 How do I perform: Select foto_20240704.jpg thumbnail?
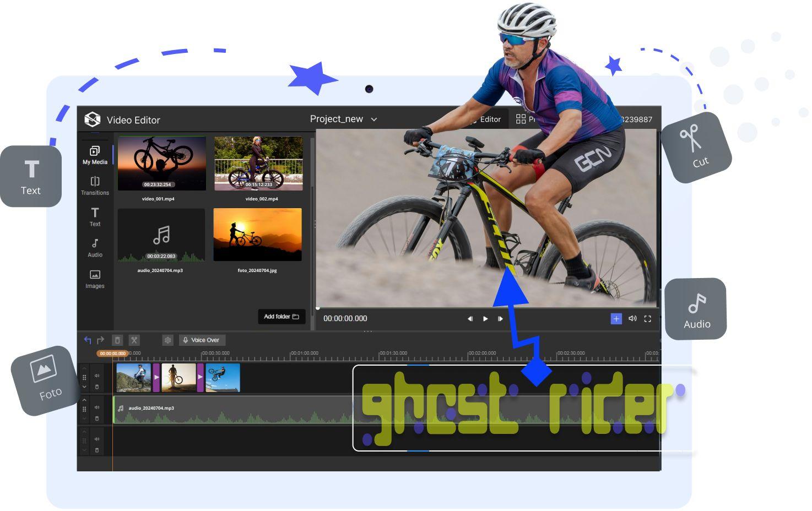pyautogui.click(x=258, y=235)
